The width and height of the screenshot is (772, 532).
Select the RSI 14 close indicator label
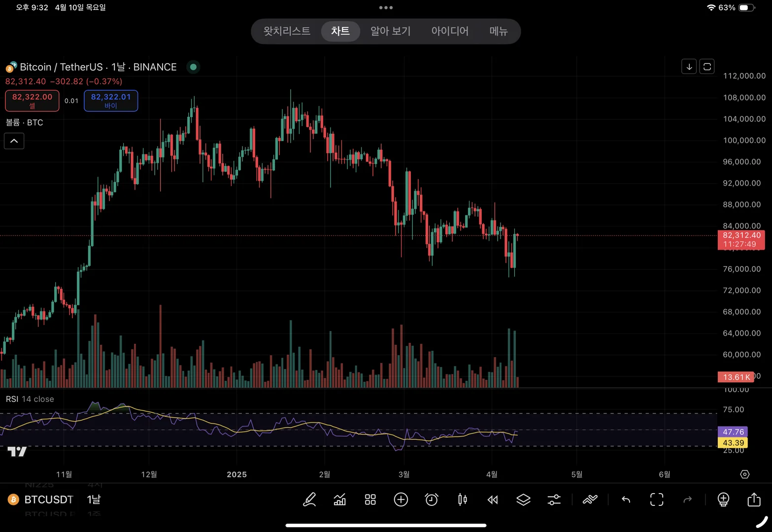(x=30, y=399)
